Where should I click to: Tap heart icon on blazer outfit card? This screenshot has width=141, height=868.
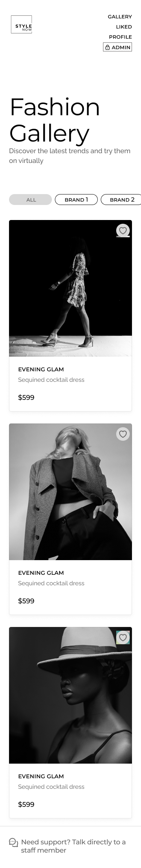[x=123, y=434]
